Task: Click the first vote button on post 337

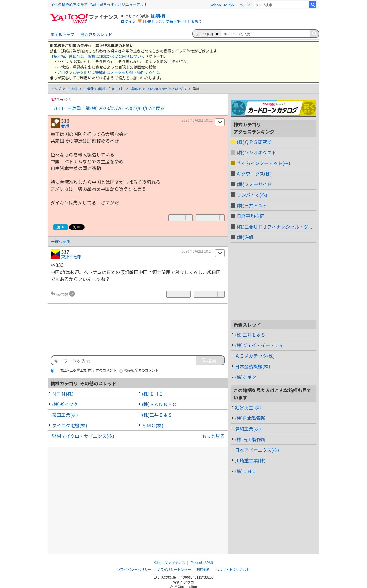Action: click(178, 294)
